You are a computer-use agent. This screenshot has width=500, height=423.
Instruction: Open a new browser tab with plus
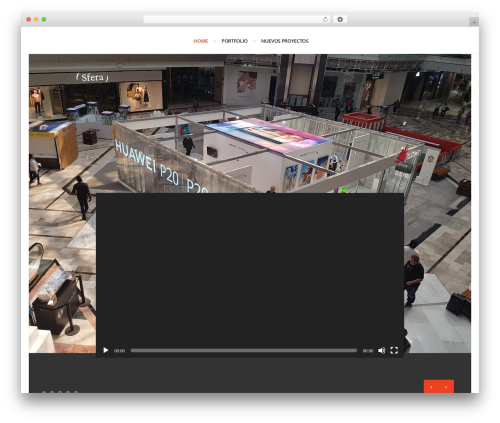pos(474,22)
